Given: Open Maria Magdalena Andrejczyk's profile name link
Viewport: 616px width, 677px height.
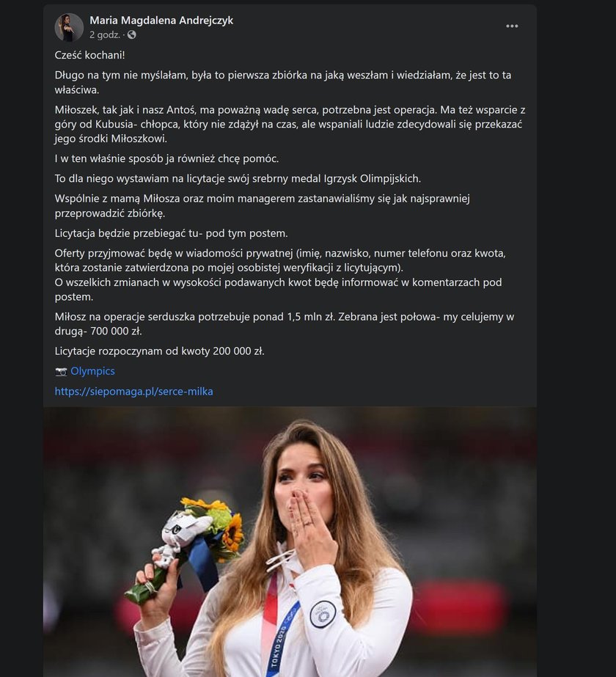Looking at the screenshot, I should (x=161, y=21).
